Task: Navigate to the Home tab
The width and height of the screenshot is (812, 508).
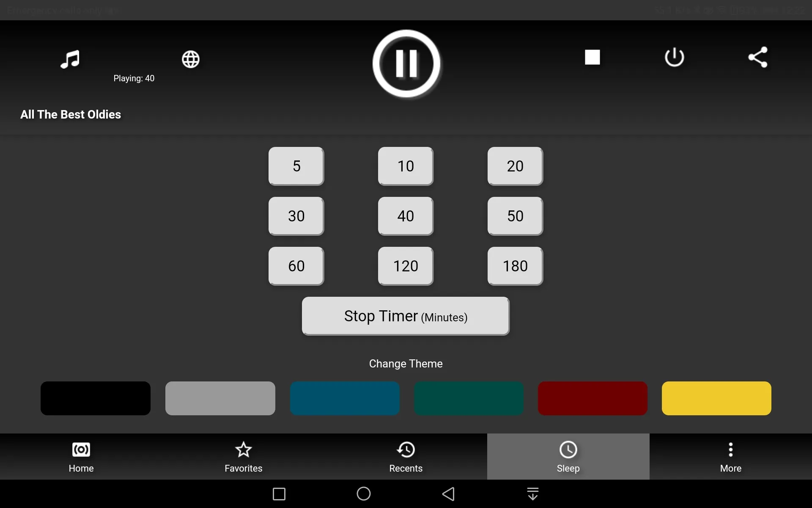Action: pyautogui.click(x=81, y=456)
